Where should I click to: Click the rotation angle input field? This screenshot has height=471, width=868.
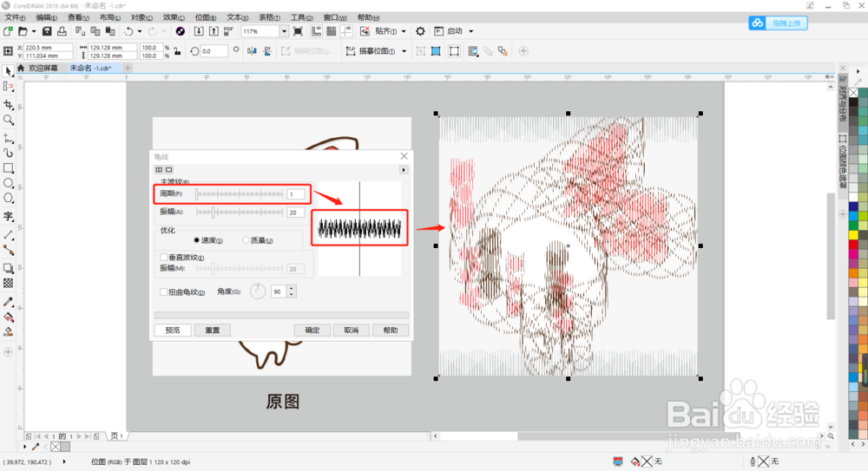point(214,51)
